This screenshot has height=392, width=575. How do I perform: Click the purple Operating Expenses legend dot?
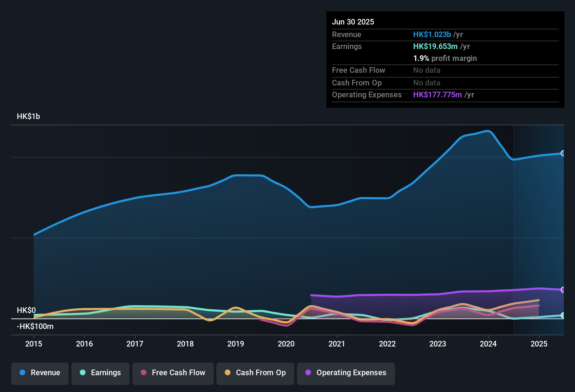[x=307, y=373]
